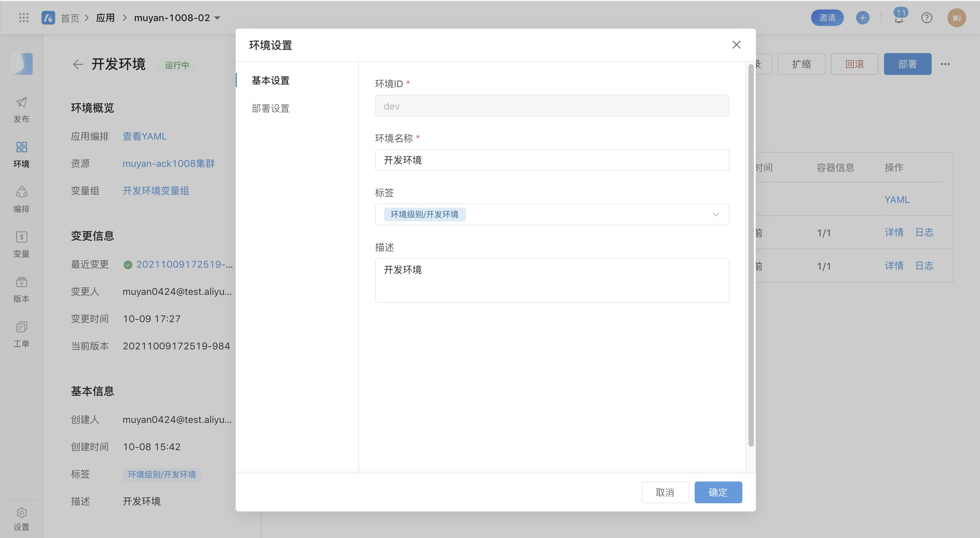Viewport: 980px width, 538px height.
Task: Click 取消 in the dialog
Action: click(x=665, y=492)
